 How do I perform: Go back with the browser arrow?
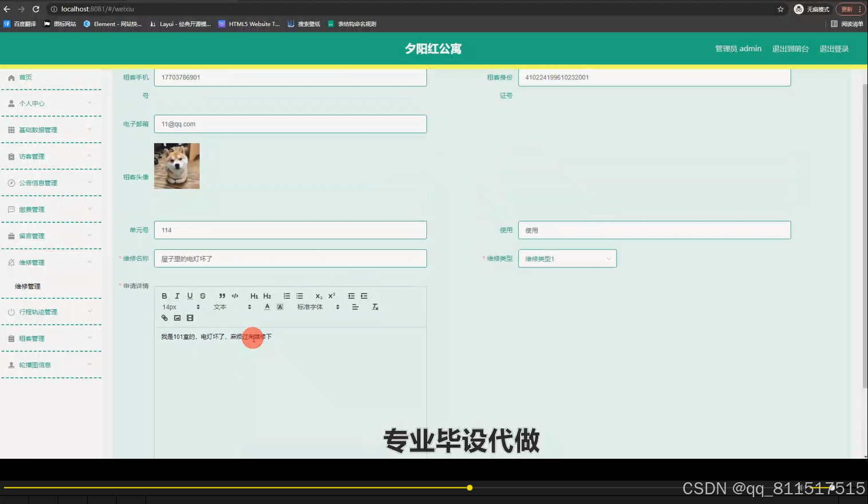pos(7,9)
